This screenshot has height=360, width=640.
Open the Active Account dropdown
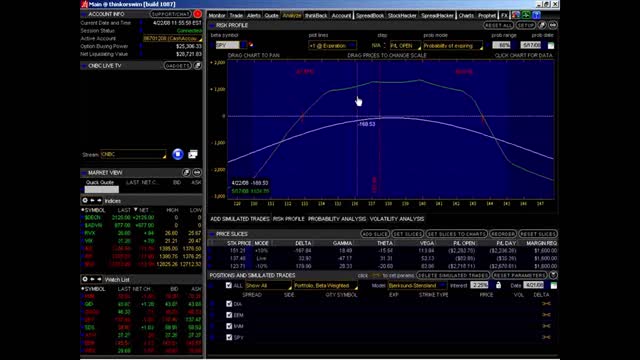172,38
